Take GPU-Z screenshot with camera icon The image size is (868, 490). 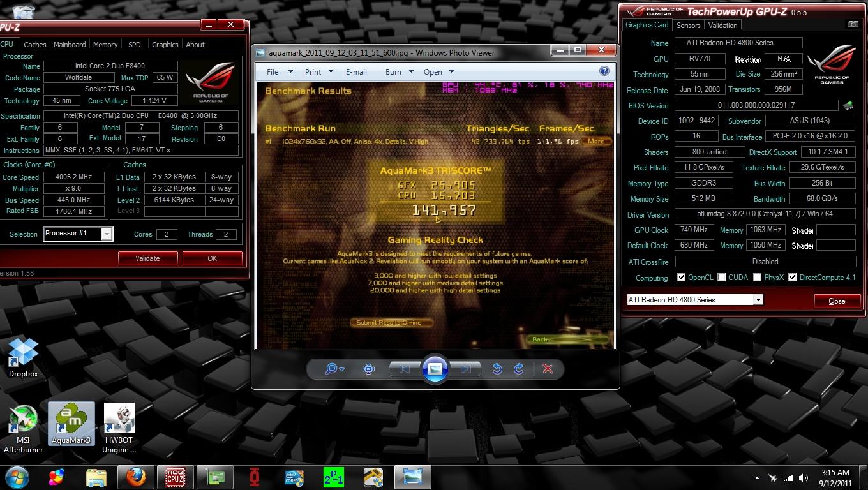[853, 24]
